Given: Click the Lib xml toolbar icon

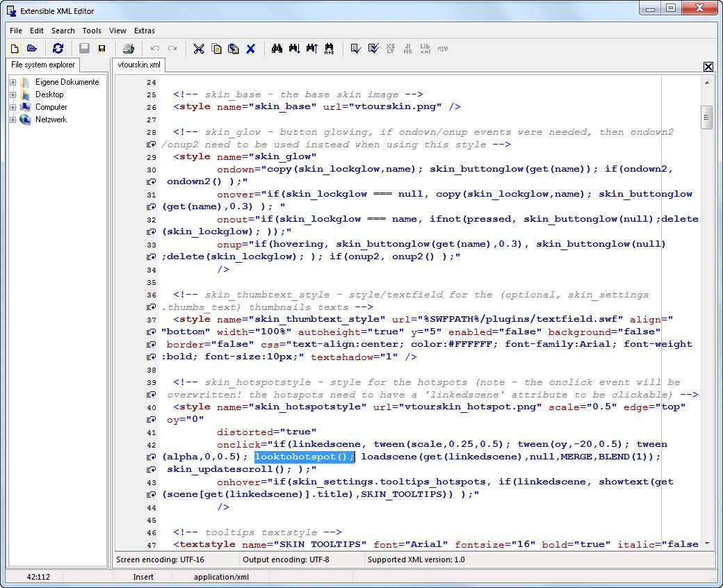Looking at the screenshot, I should (x=425, y=49).
